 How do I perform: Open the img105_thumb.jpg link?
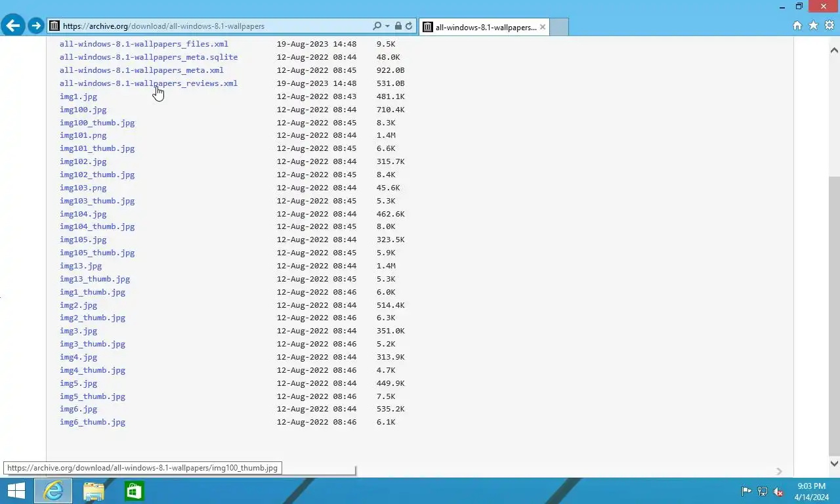coord(97,253)
